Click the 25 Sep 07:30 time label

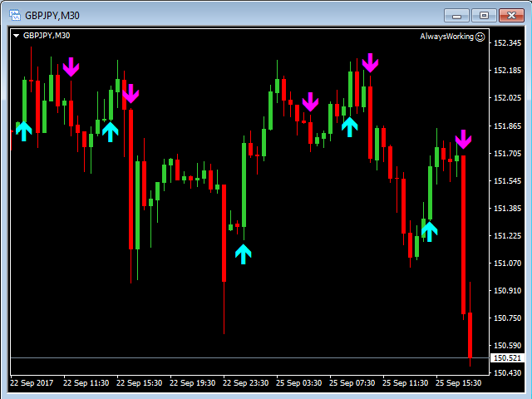[352, 383]
